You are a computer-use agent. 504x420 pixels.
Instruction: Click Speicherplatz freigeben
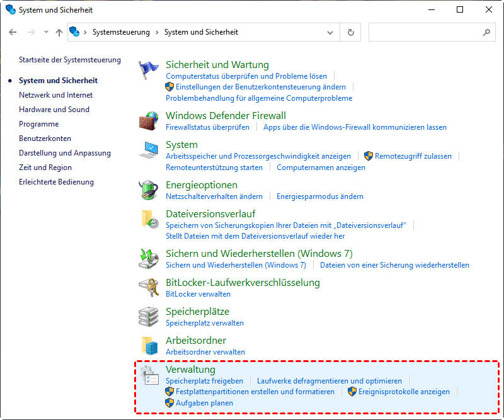(x=204, y=381)
